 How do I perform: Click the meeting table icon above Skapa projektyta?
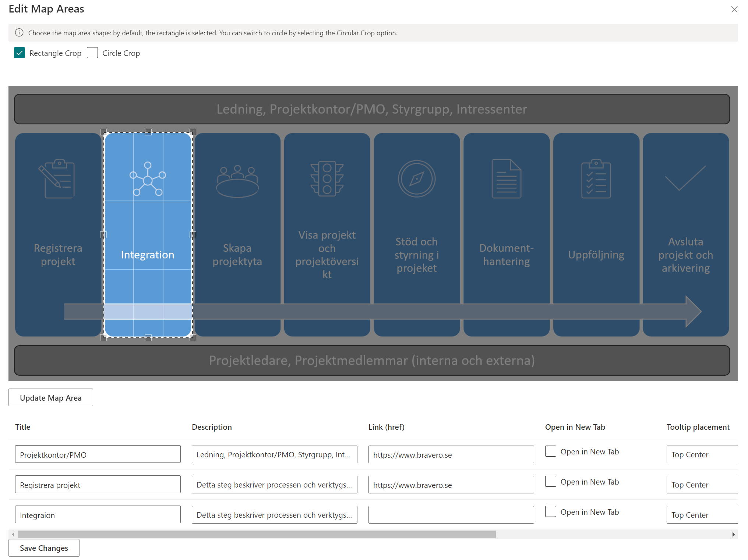pos(237,181)
